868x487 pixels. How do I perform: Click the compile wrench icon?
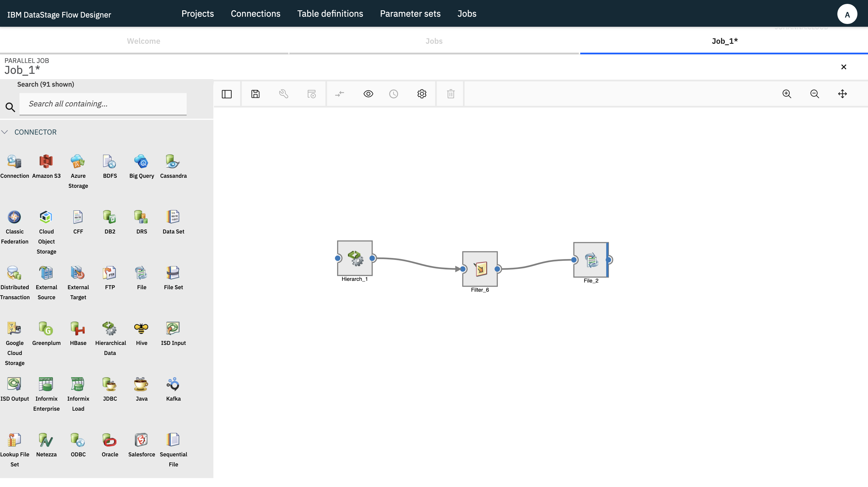click(284, 94)
